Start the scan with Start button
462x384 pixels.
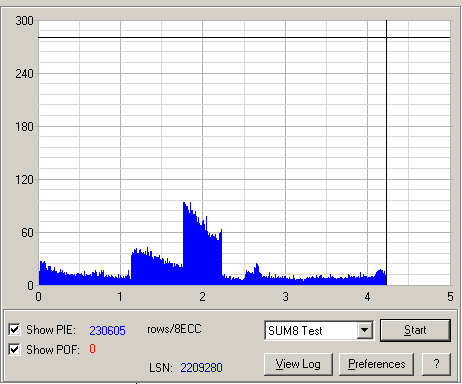pos(415,330)
